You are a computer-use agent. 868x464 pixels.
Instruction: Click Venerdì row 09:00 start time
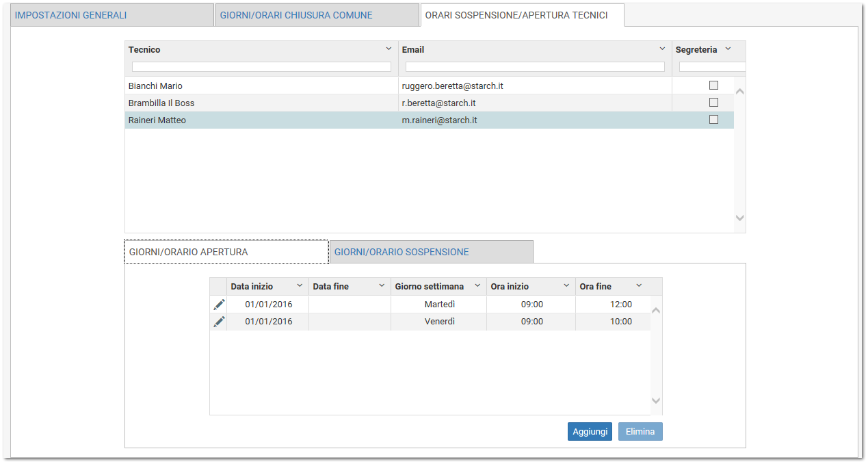coord(531,322)
